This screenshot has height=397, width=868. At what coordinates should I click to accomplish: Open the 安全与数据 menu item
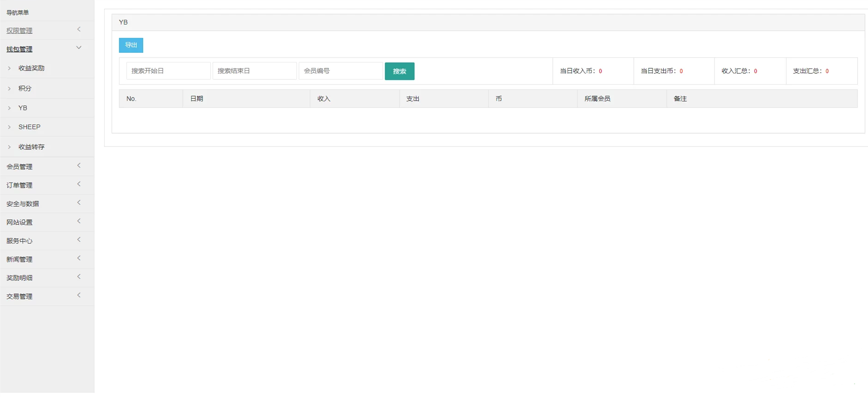coord(23,204)
